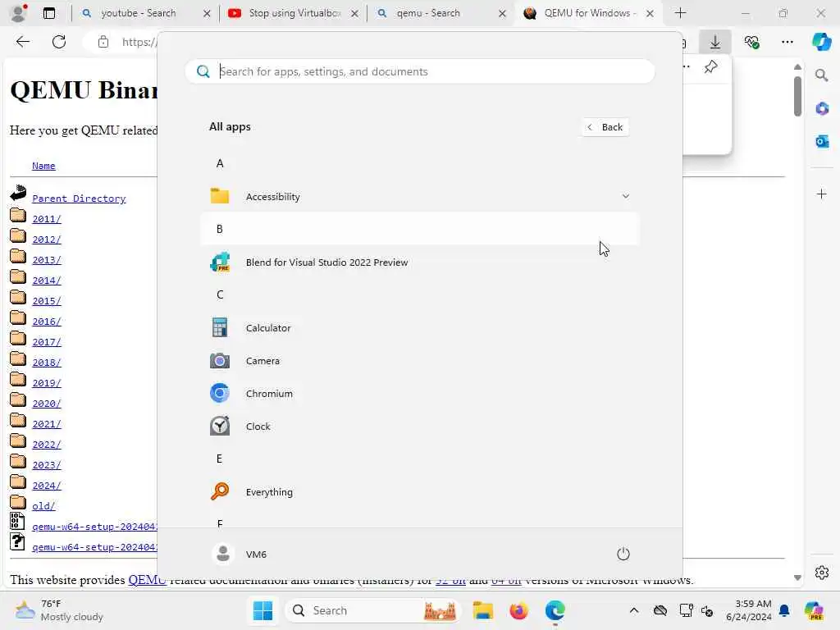Focus the Start menu search field
This screenshot has width=840, height=630.
(x=419, y=71)
